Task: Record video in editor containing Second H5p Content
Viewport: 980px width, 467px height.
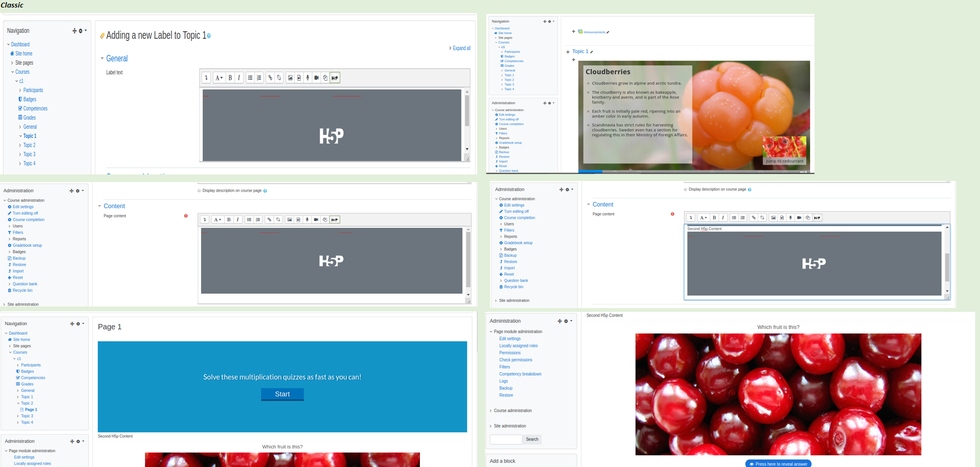Action: point(799,218)
